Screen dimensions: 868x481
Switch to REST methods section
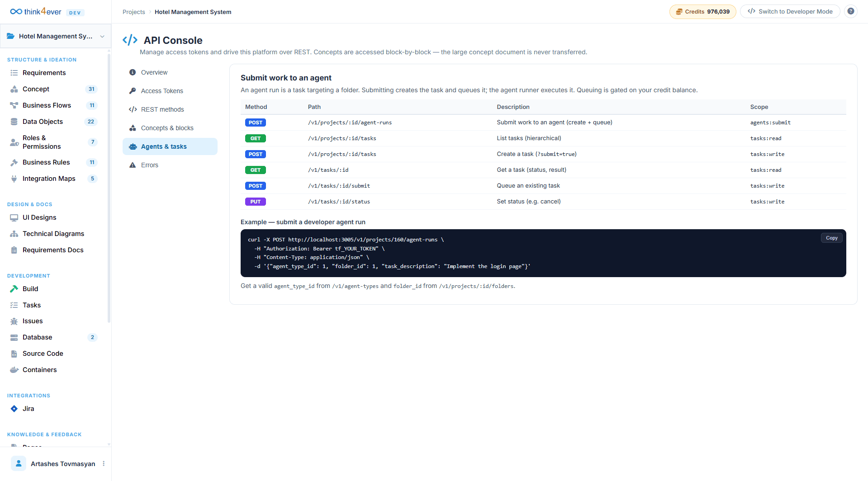point(170,109)
